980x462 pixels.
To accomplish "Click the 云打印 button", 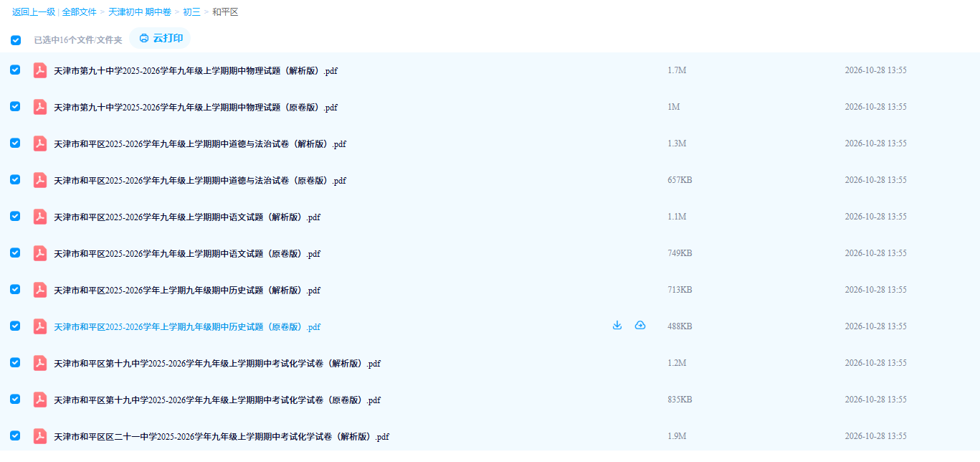I will pos(161,38).
